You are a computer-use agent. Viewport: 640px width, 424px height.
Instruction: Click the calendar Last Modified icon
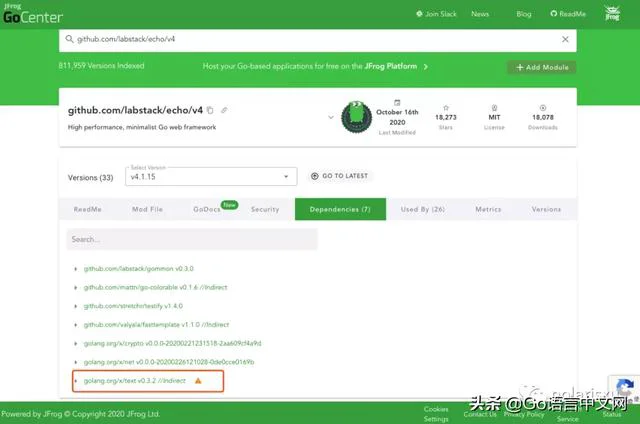[x=397, y=102]
